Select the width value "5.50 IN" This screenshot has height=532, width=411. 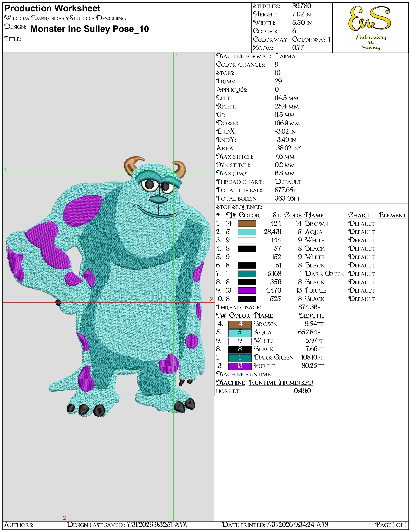[x=302, y=23]
